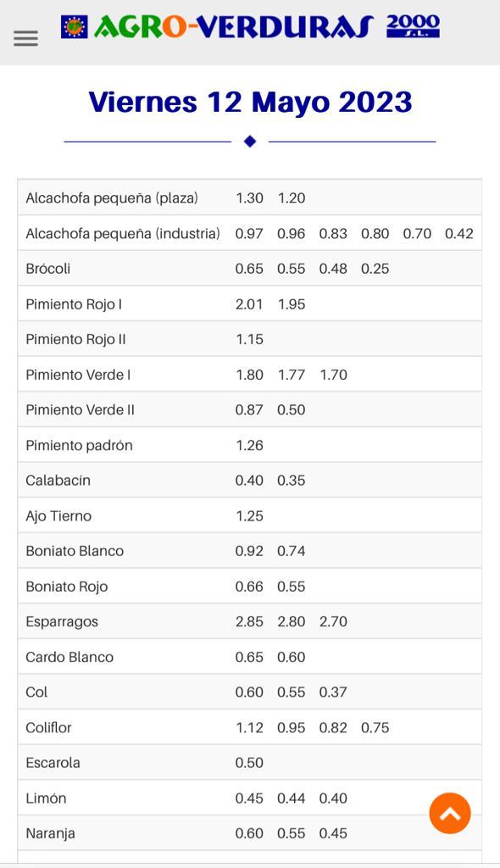This screenshot has width=500, height=868.
Task: Select the Ajo Tierno row
Action: tap(250, 516)
